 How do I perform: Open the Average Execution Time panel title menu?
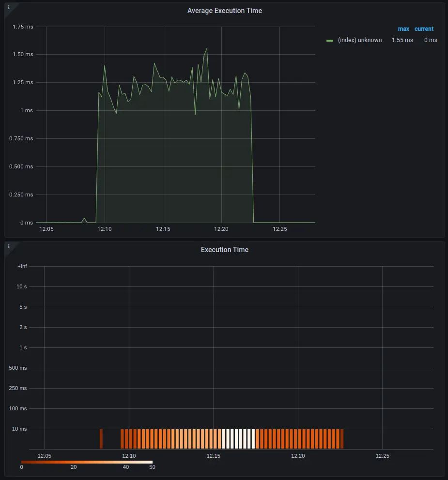224,11
